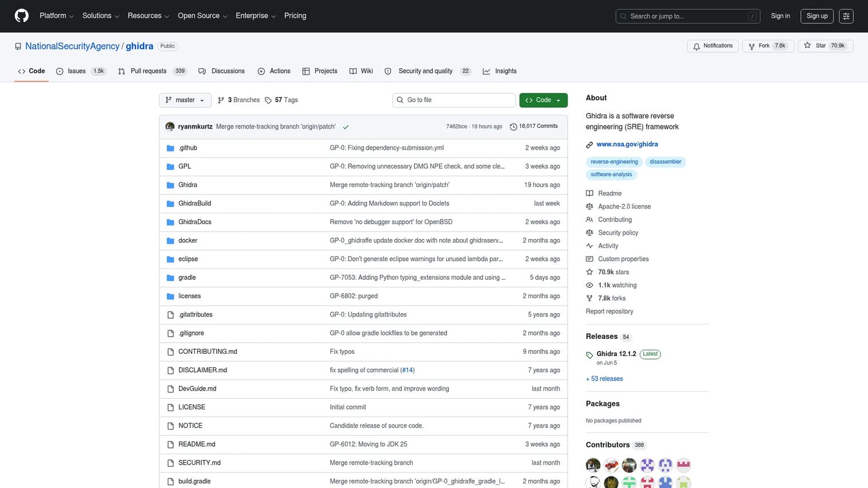Click the Pricing link

point(295,15)
